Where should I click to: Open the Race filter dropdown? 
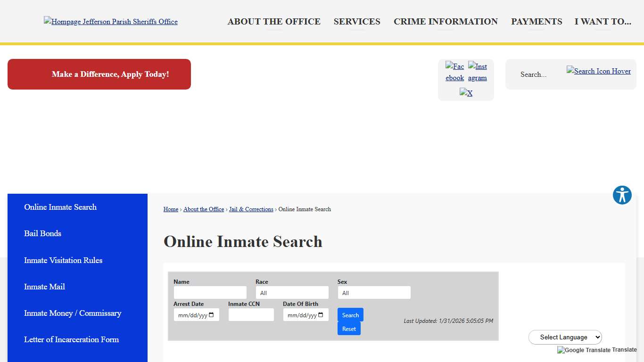(x=292, y=292)
